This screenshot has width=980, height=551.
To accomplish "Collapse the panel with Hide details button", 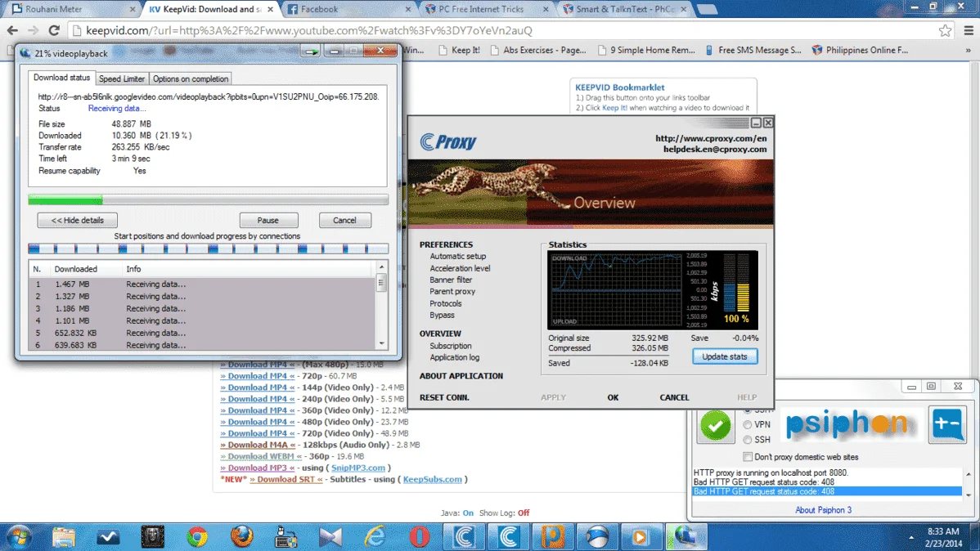I will 77,221.
